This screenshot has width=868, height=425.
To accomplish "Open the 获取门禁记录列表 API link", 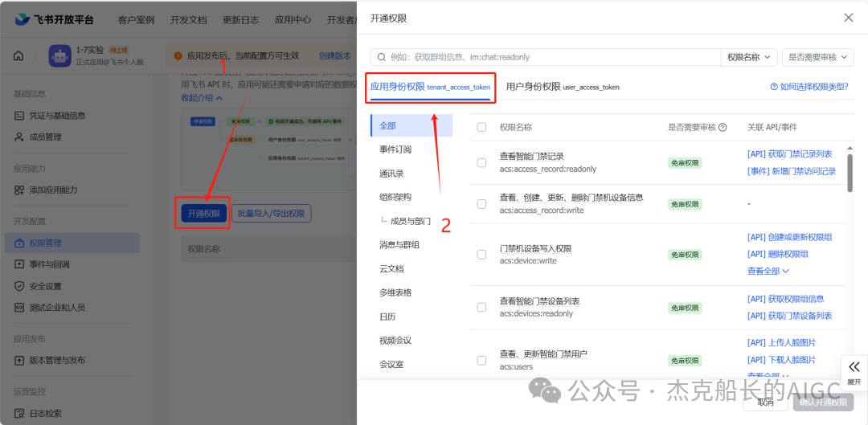I will [x=789, y=154].
